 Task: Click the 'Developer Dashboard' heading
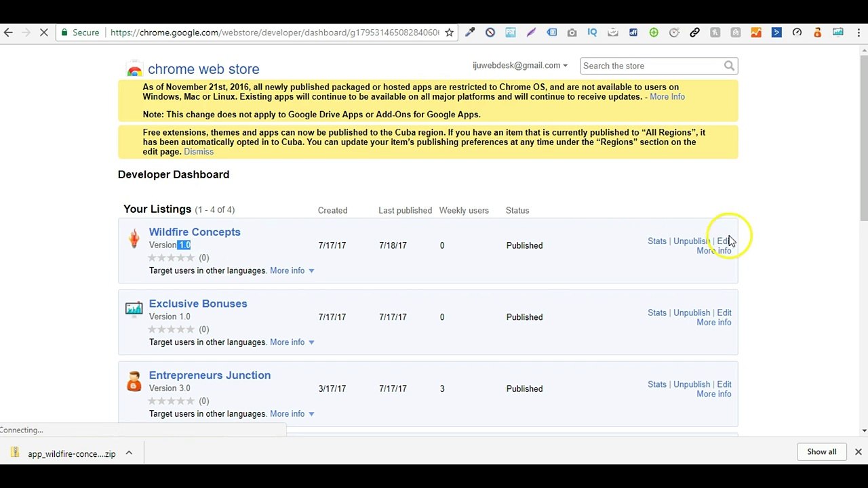(174, 175)
